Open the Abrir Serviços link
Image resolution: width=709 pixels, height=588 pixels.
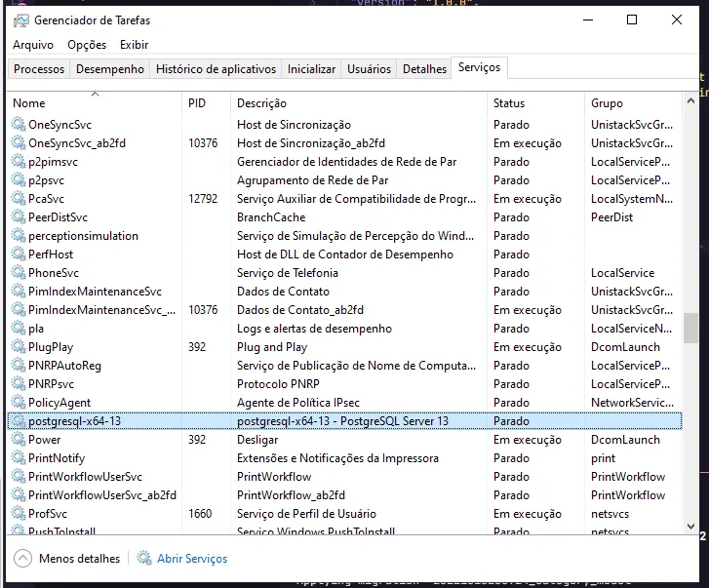[x=192, y=559]
